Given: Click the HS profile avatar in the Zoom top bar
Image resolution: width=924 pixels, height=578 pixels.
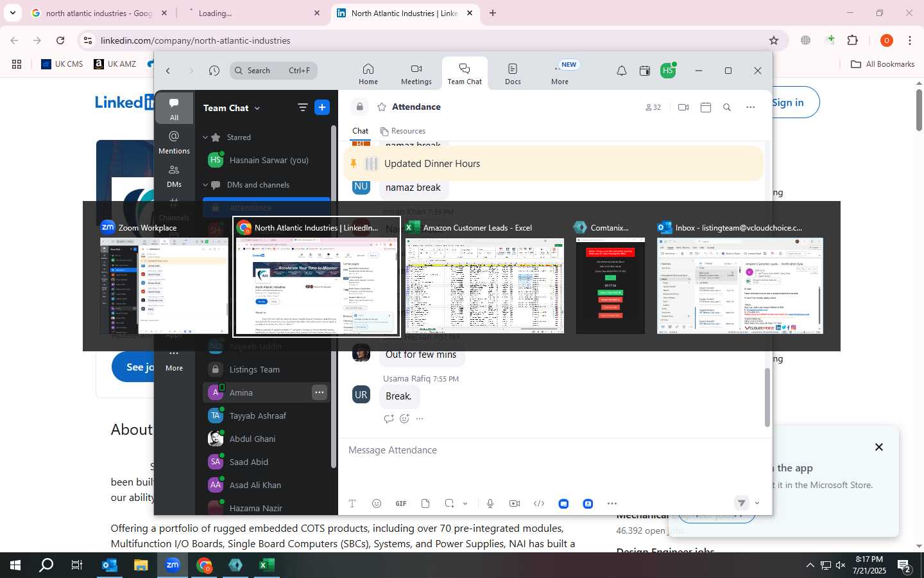Looking at the screenshot, I should click(668, 71).
